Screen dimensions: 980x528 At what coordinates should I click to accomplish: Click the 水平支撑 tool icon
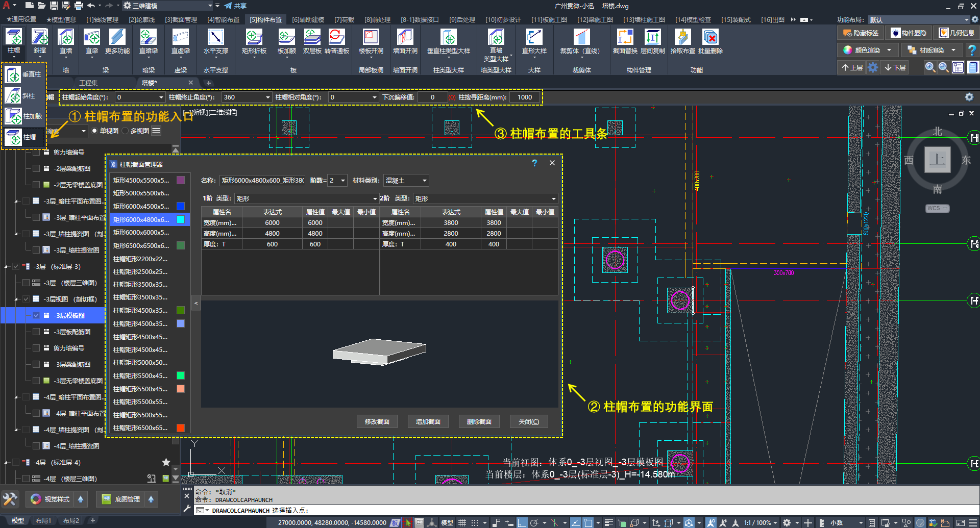click(x=215, y=37)
